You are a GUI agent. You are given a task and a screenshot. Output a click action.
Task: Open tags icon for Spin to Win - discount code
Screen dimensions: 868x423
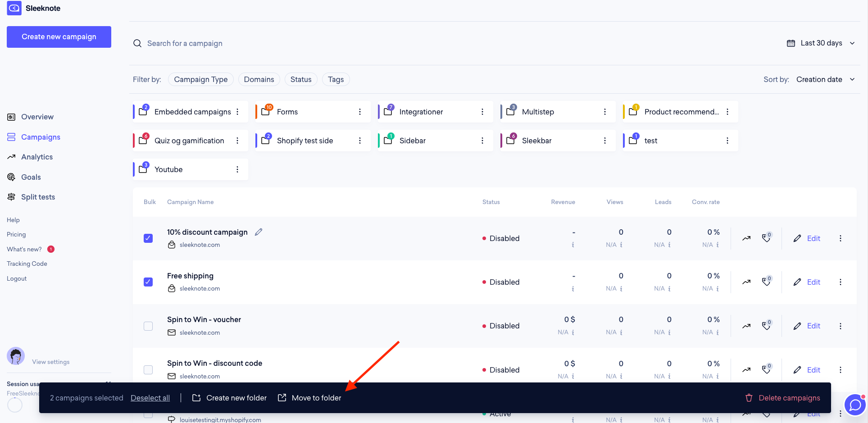coord(766,369)
